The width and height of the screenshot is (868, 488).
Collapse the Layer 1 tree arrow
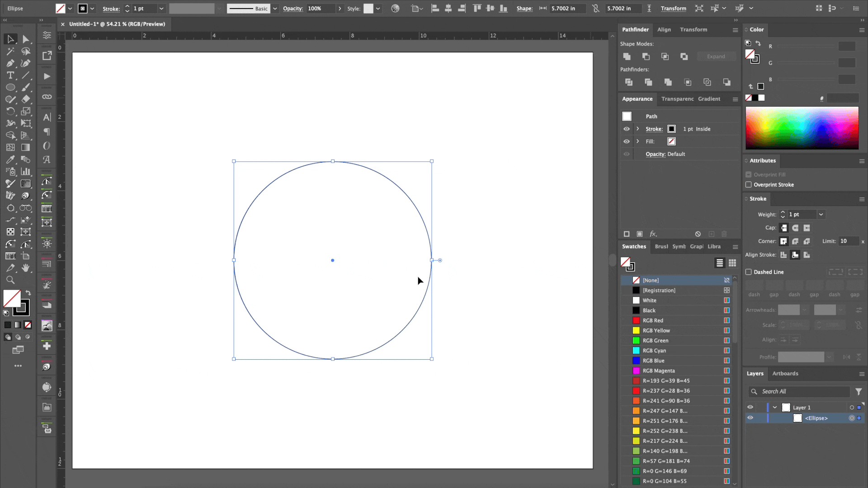coord(775,408)
